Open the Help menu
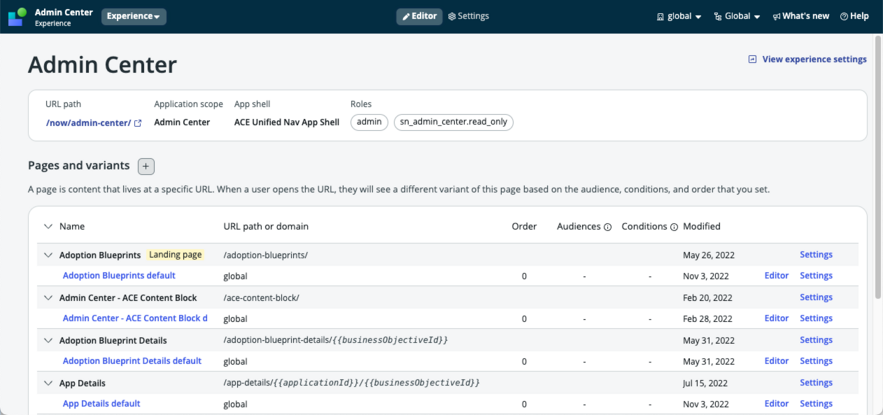 point(854,16)
